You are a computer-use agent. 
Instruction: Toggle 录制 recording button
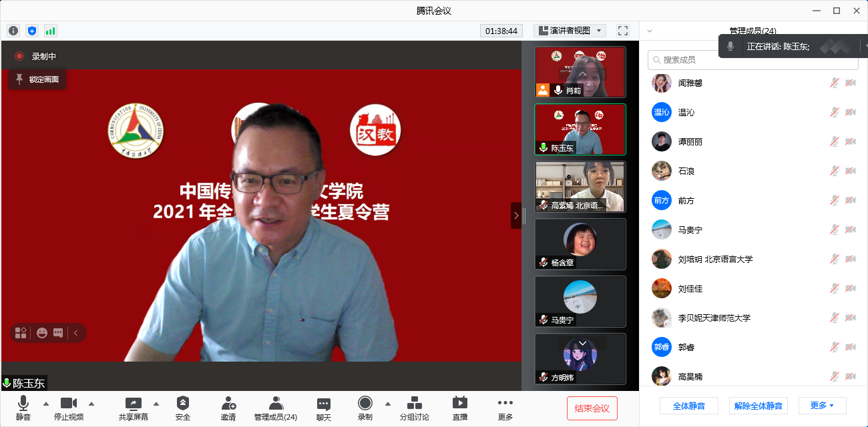365,404
